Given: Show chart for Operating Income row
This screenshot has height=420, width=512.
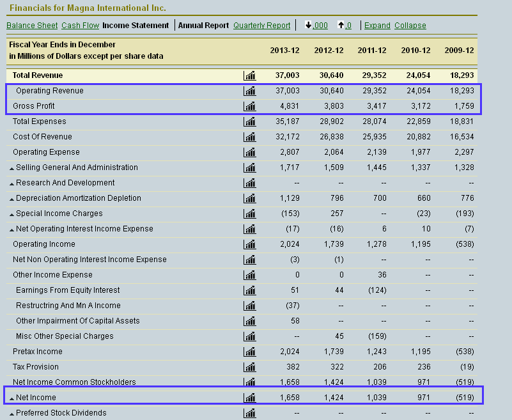Looking at the screenshot, I should pyautogui.click(x=250, y=244).
